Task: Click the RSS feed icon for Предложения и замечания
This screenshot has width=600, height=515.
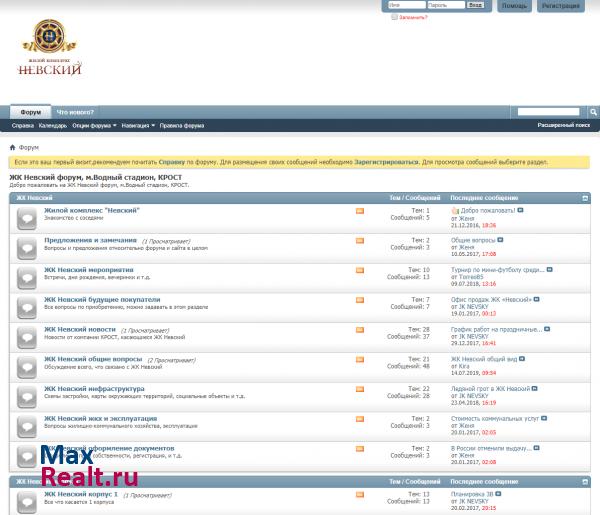Action: (360, 241)
